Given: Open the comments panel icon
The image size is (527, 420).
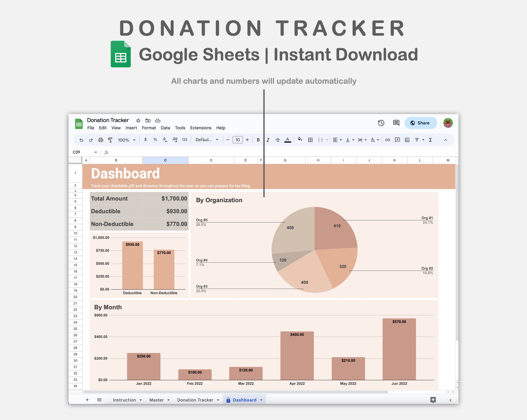Looking at the screenshot, I should [x=396, y=123].
